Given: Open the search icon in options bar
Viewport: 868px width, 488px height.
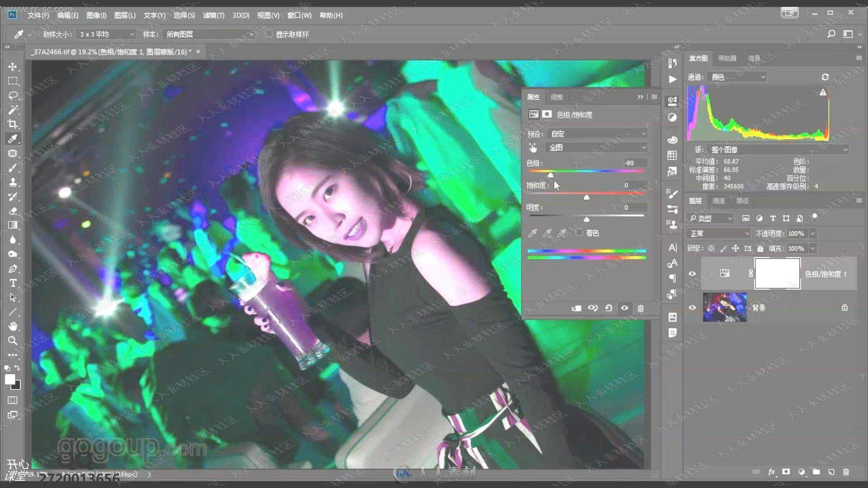Looking at the screenshot, I should [x=831, y=34].
